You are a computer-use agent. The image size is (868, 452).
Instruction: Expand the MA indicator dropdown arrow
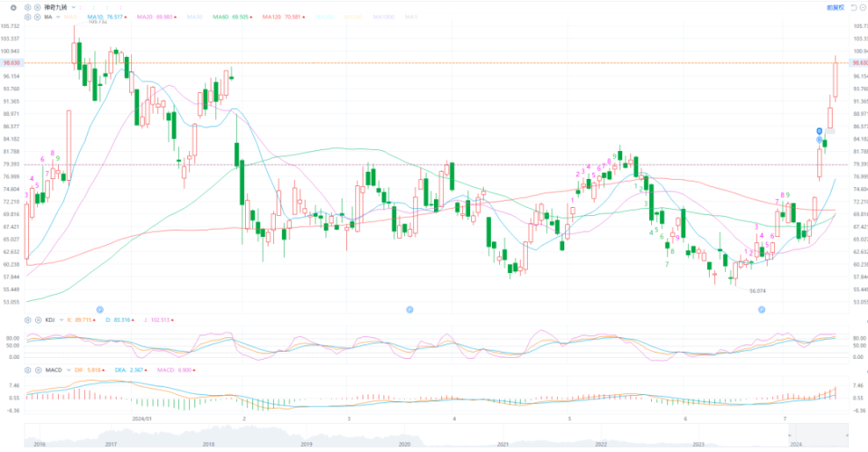coord(58,17)
